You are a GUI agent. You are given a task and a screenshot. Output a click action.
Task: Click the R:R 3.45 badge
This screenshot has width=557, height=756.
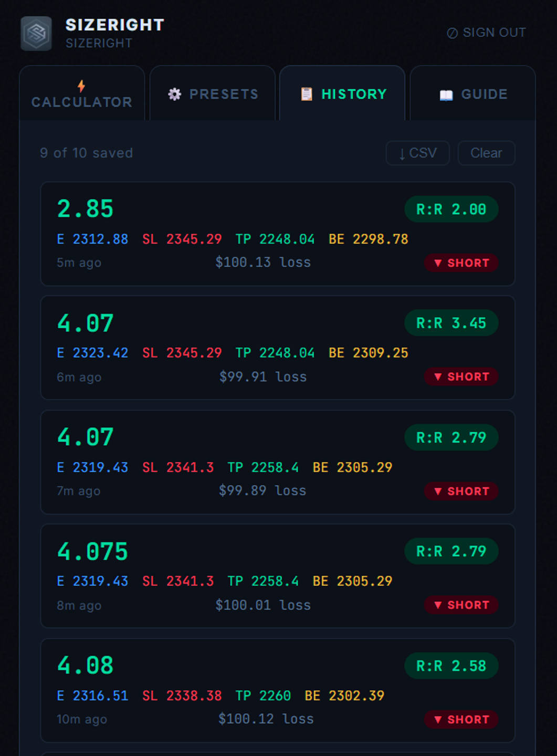451,323
